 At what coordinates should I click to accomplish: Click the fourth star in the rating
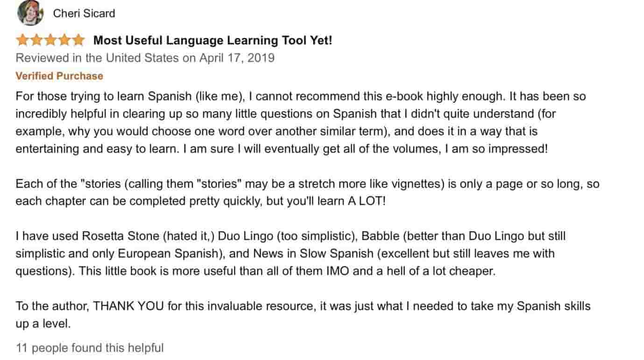(64, 40)
